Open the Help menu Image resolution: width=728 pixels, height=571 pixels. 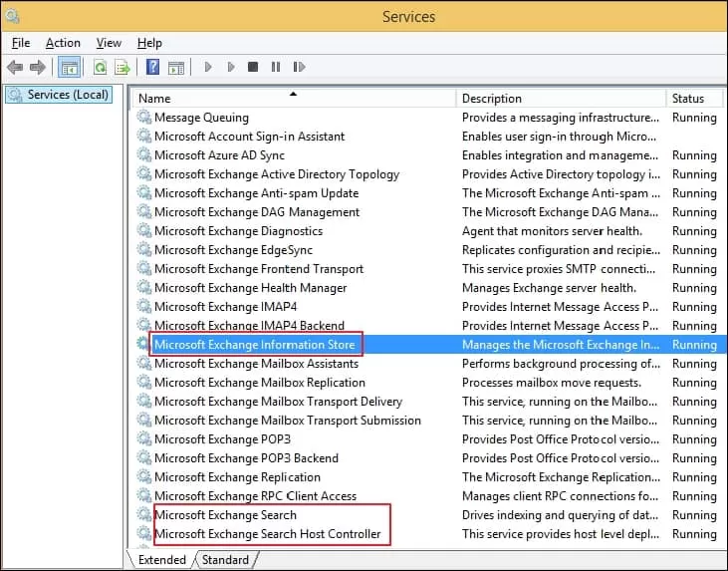(149, 43)
